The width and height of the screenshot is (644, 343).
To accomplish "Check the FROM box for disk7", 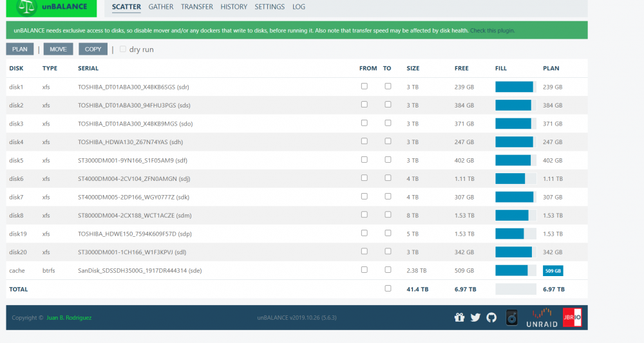I will point(365,196).
